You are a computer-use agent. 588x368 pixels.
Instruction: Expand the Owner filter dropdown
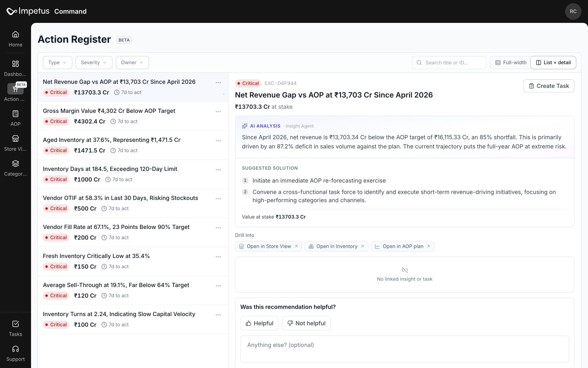click(x=132, y=63)
